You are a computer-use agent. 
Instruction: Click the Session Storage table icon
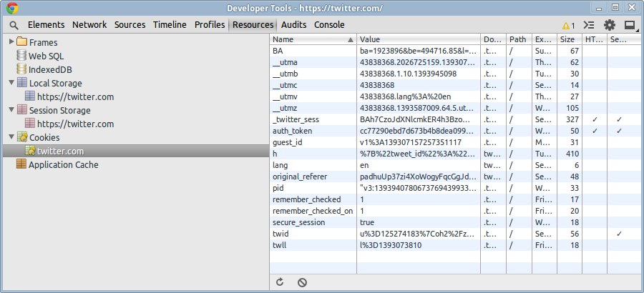[22, 109]
